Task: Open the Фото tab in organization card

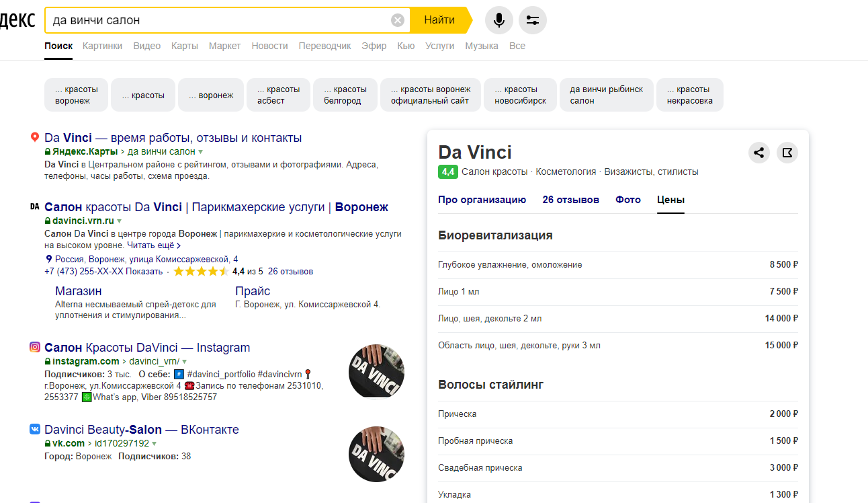Action: [628, 200]
